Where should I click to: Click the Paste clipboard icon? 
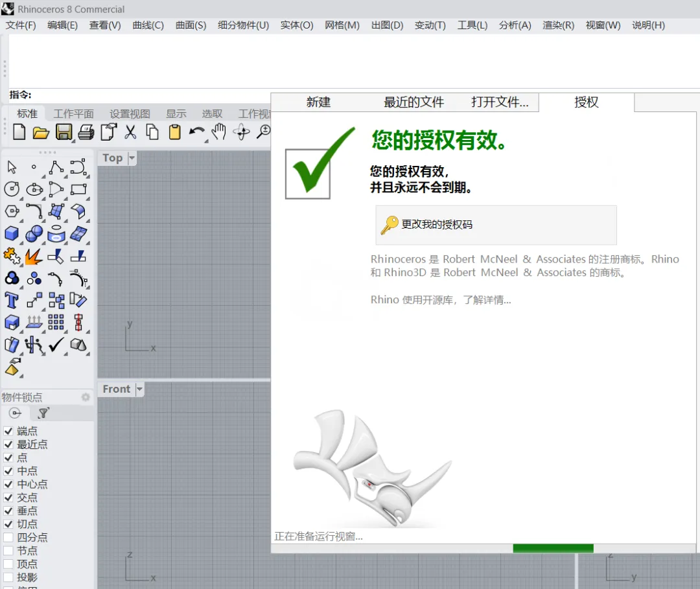[174, 133]
